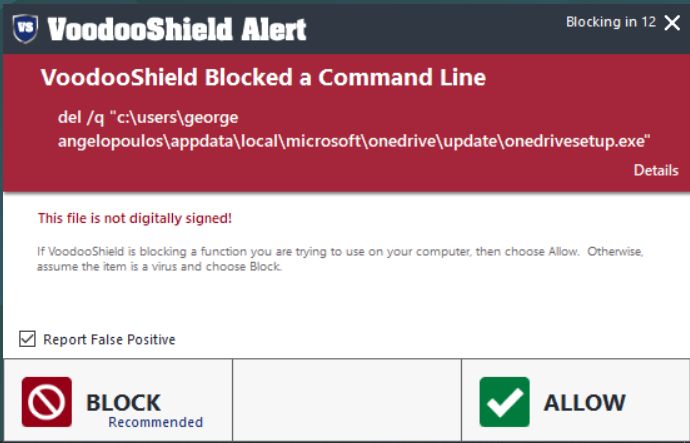
Task: Close the VoodooShield Alert window
Action: click(672, 23)
